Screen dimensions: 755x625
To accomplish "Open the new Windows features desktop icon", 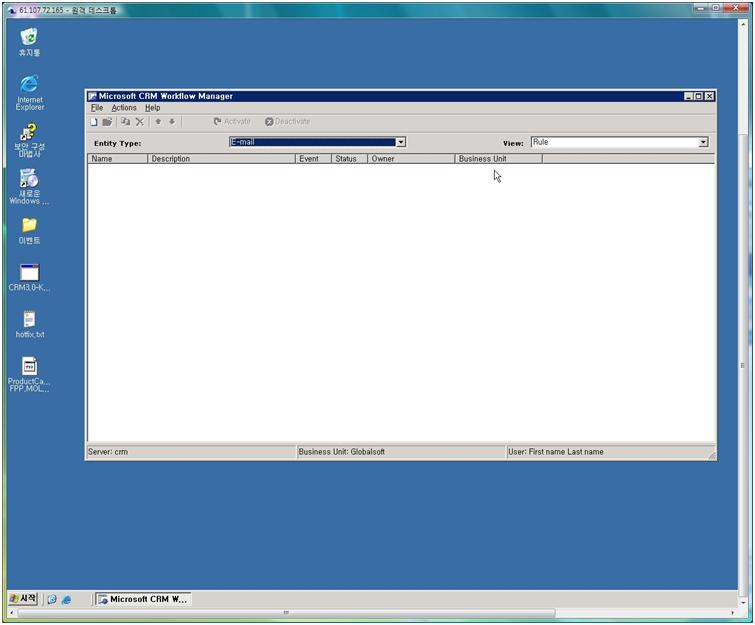I will 29,187.
